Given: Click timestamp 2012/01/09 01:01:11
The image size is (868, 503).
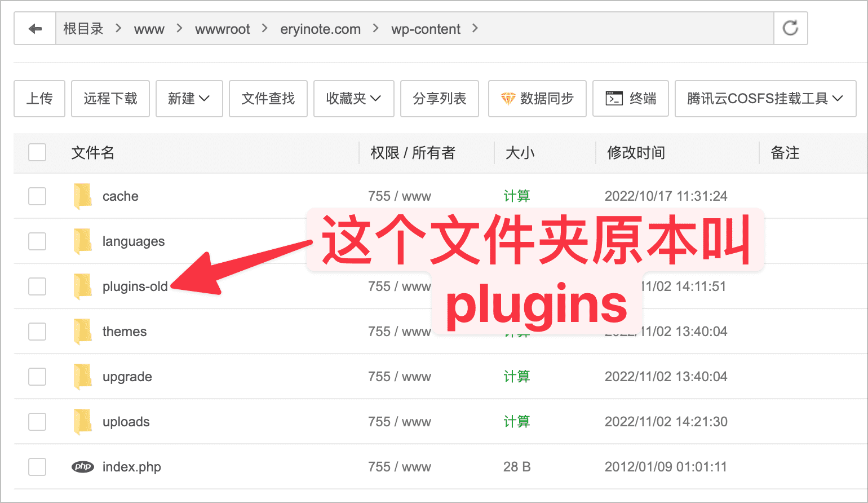Looking at the screenshot, I should point(666,467).
